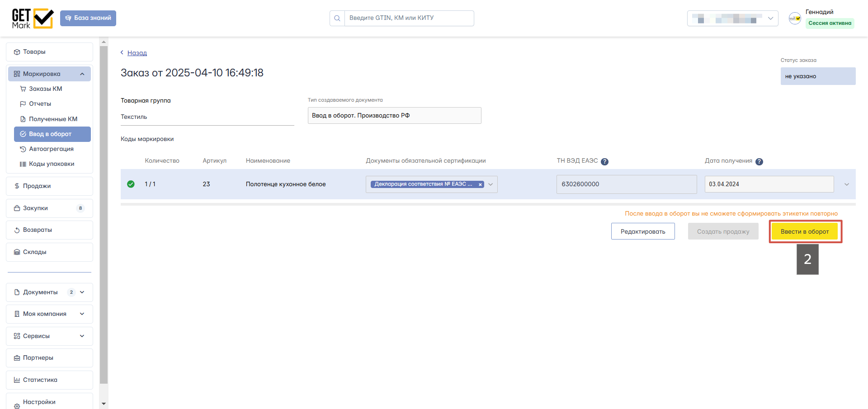Click the Статус заказа field не указано
The height and width of the screenshot is (409, 868).
click(818, 76)
